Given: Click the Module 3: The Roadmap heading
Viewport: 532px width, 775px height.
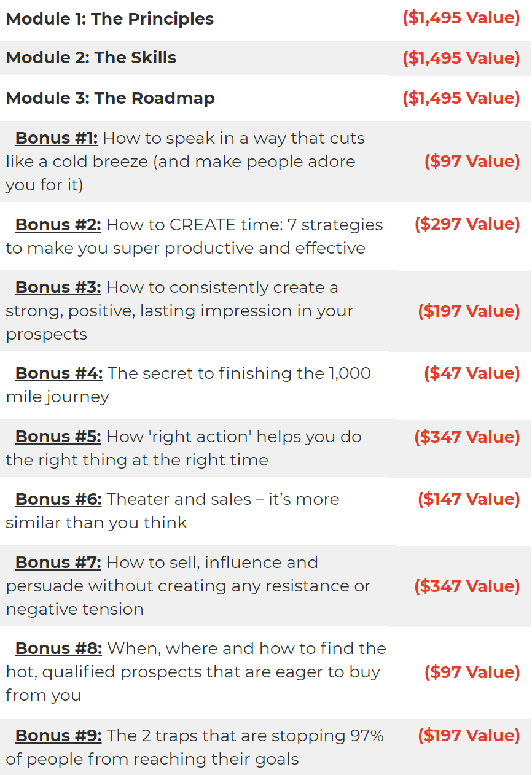Looking at the screenshot, I should (x=111, y=98).
